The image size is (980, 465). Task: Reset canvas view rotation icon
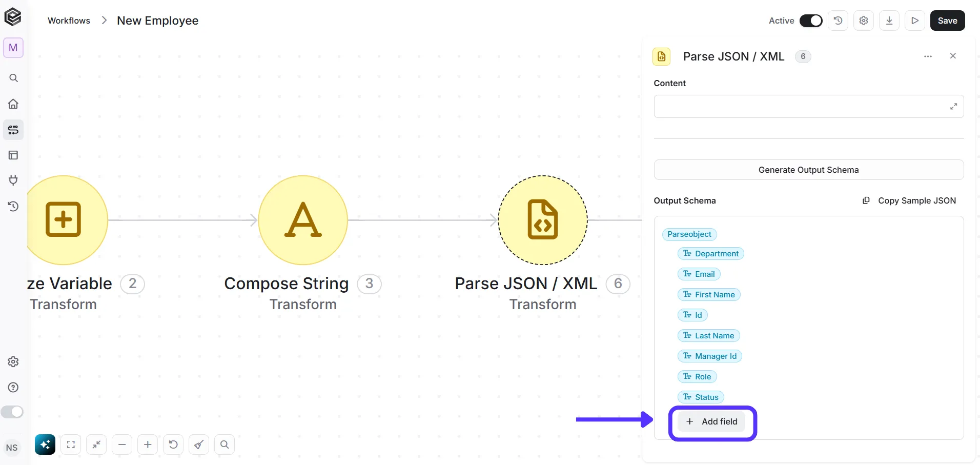tap(173, 444)
